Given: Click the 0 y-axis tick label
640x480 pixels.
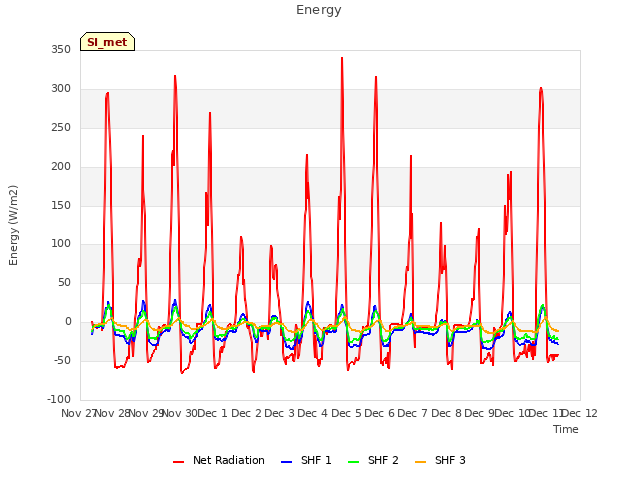Looking at the screenshot, I should point(68,322).
